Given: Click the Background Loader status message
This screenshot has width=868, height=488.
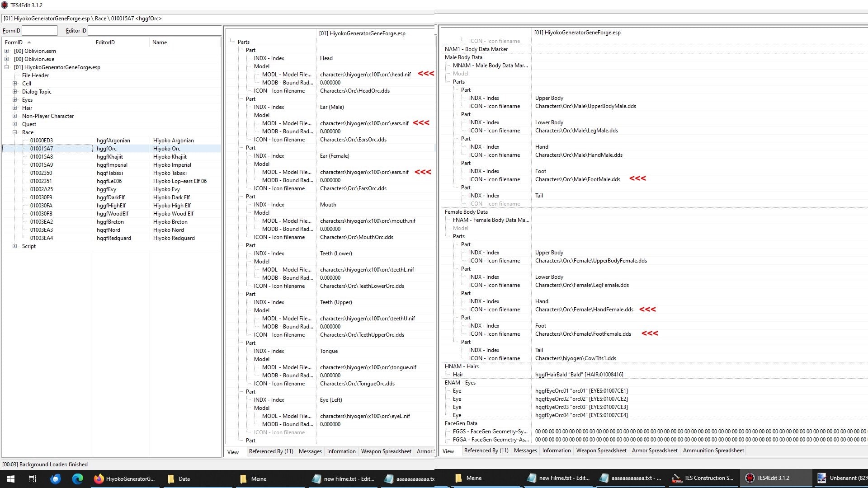Looking at the screenshot, I should (x=45, y=465).
